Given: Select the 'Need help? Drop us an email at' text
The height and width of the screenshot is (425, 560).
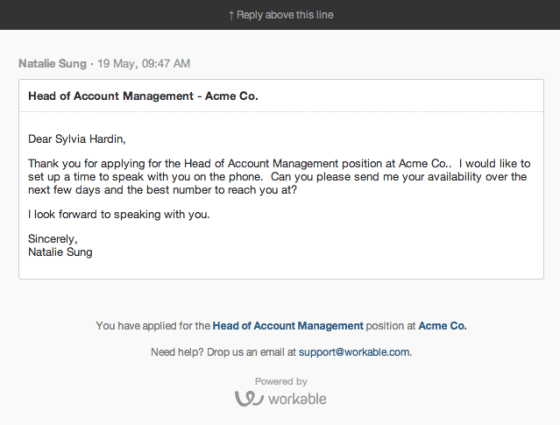Looking at the screenshot, I should coord(224,352).
